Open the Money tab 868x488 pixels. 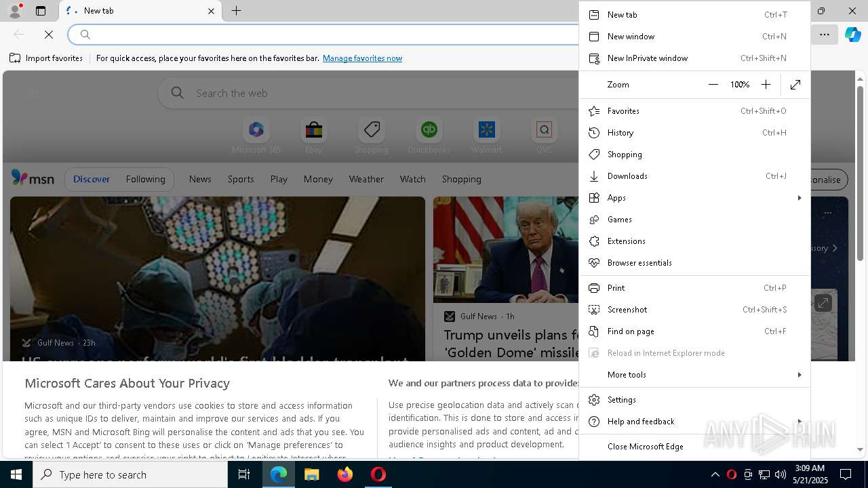[318, 179]
